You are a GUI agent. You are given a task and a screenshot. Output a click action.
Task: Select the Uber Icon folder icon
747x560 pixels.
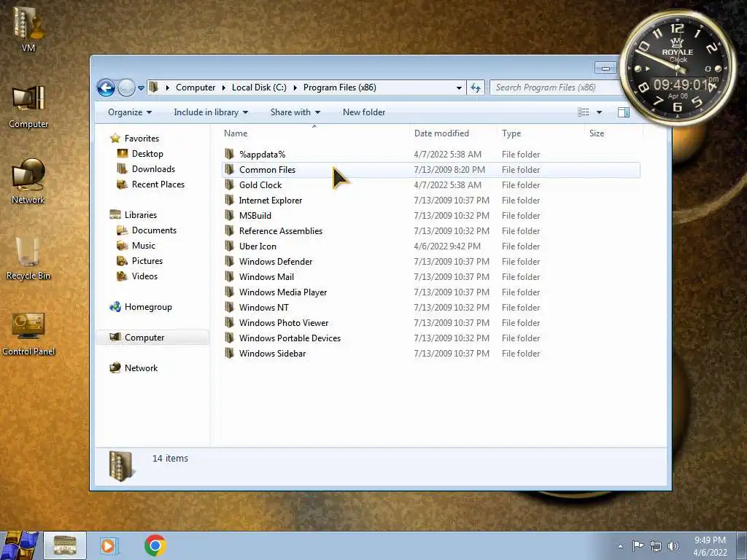(229, 246)
